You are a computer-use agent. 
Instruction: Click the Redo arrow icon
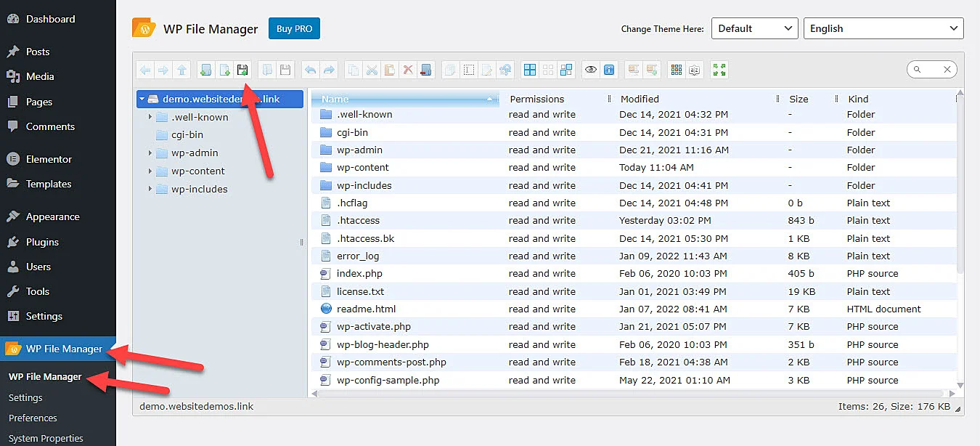(329, 70)
